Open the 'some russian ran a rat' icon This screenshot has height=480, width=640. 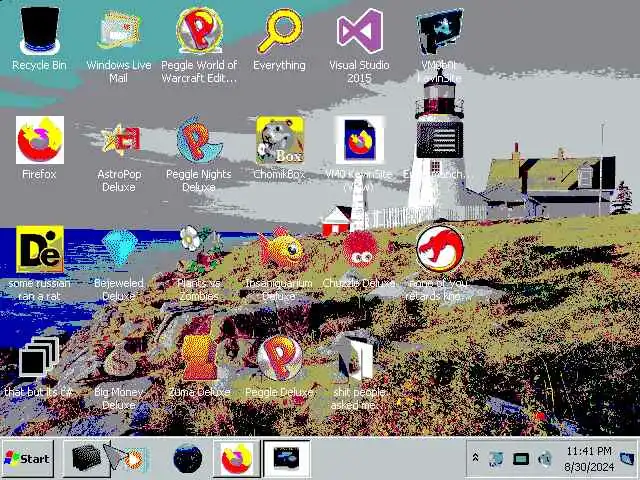[x=40, y=249]
